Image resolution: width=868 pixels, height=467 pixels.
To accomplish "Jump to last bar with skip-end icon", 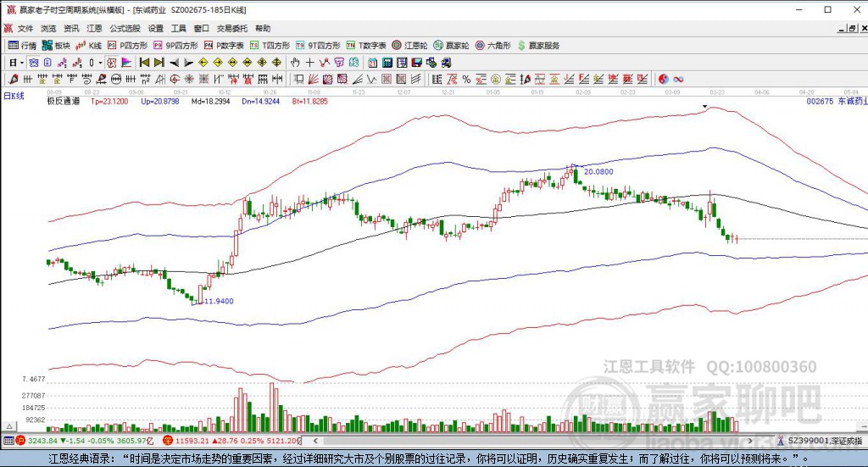I will pyautogui.click(x=159, y=63).
